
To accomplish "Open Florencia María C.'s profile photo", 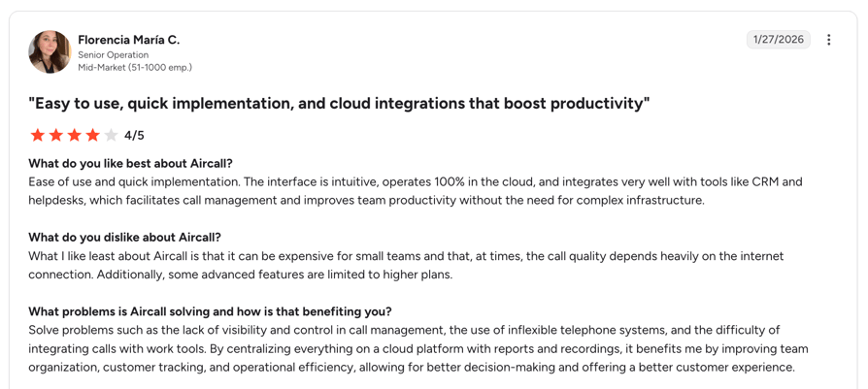I will pos(50,52).
